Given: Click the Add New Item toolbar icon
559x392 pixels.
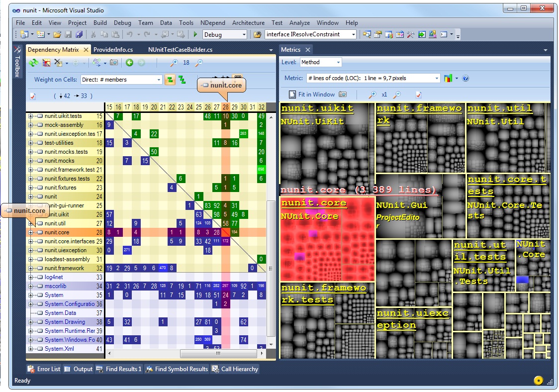Looking at the screenshot, I should pos(41,34).
